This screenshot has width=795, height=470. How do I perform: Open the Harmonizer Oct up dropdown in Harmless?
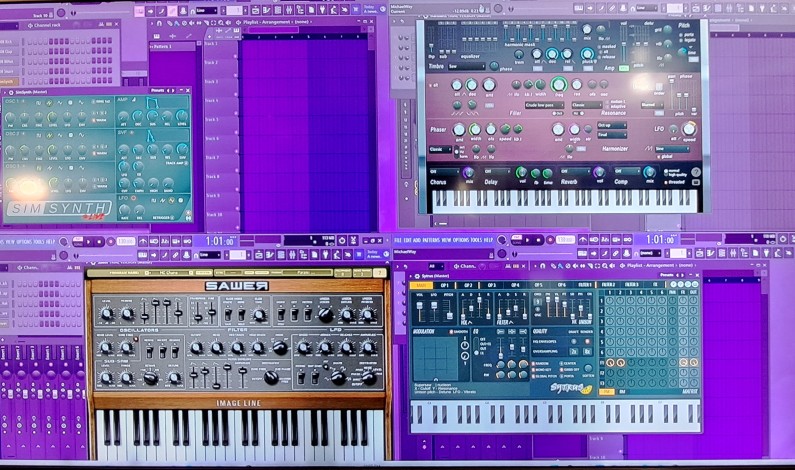(x=612, y=125)
